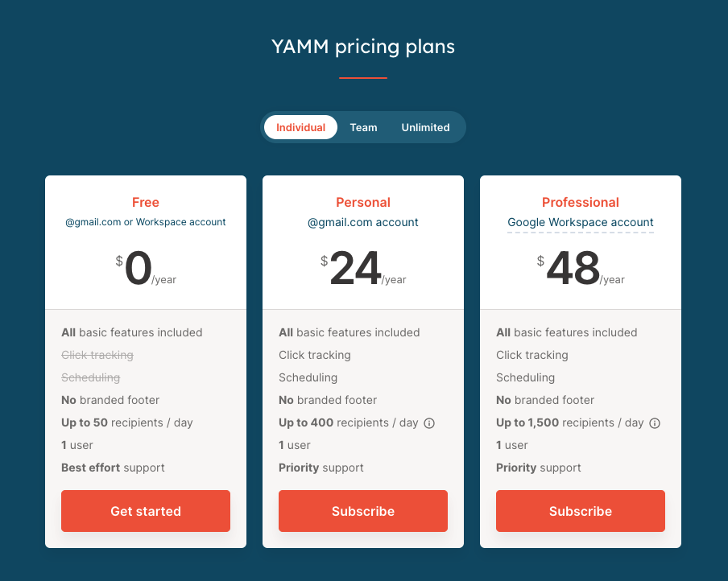Click Priority support in Personal plan
Screen dimensions: 728x581
tap(321, 468)
